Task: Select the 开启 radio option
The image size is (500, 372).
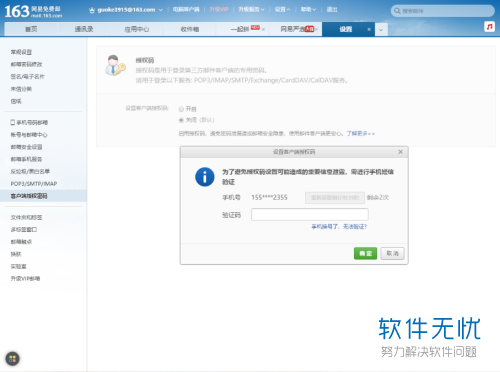Action: point(181,109)
